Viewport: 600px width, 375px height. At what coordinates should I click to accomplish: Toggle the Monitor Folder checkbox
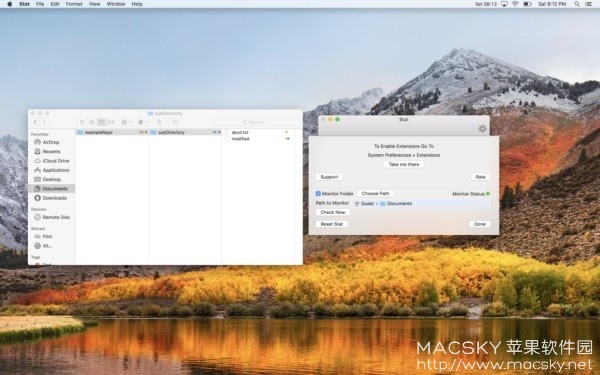(318, 194)
